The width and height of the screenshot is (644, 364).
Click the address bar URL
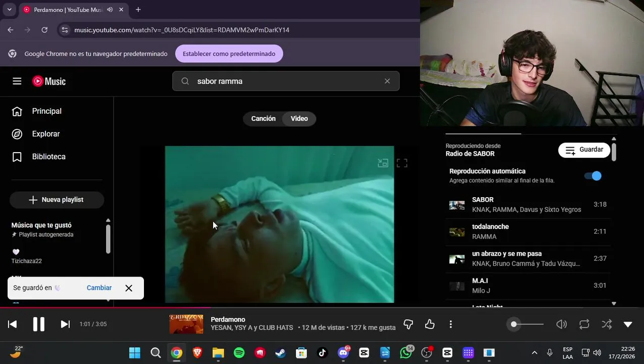coord(182,30)
